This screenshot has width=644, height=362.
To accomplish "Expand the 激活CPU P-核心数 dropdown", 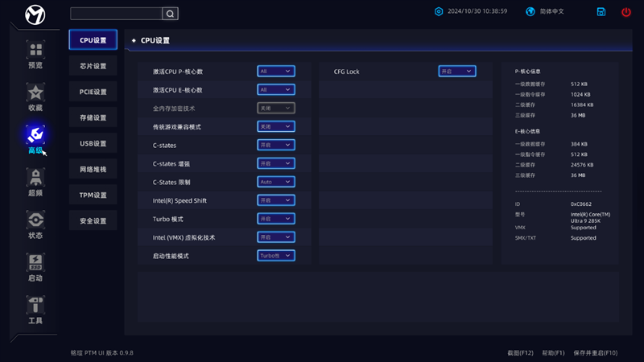I will pos(276,72).
